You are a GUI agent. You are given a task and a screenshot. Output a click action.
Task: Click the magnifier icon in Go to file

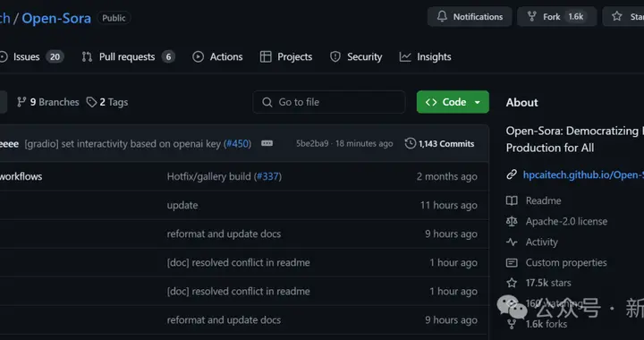coord(267,102)
